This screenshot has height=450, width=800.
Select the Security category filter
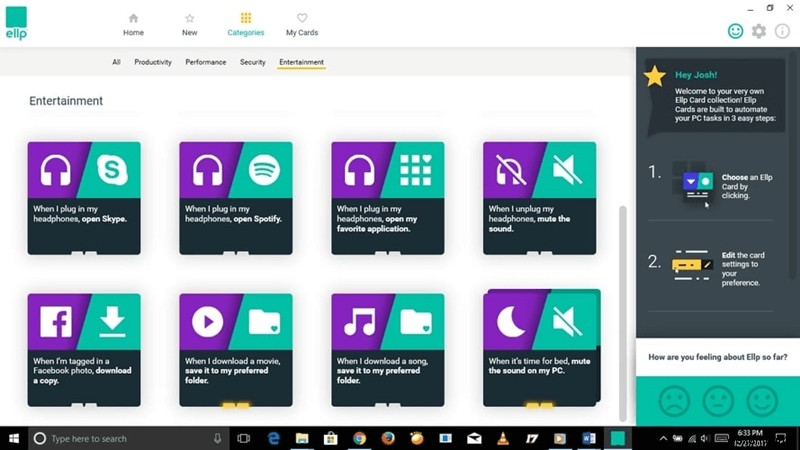point(253,62)
